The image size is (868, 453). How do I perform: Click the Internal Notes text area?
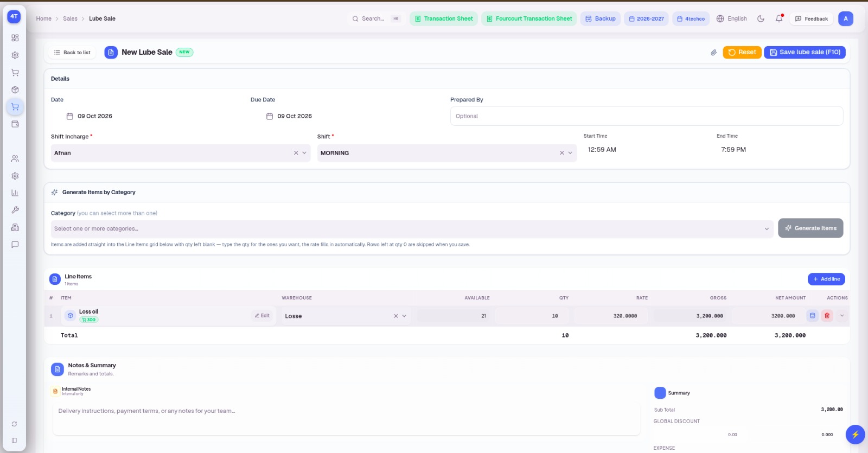click(347, 419)
